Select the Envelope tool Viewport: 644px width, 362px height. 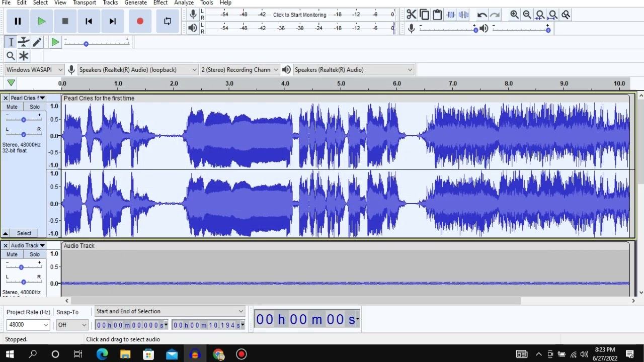click(x=24, y=42)
